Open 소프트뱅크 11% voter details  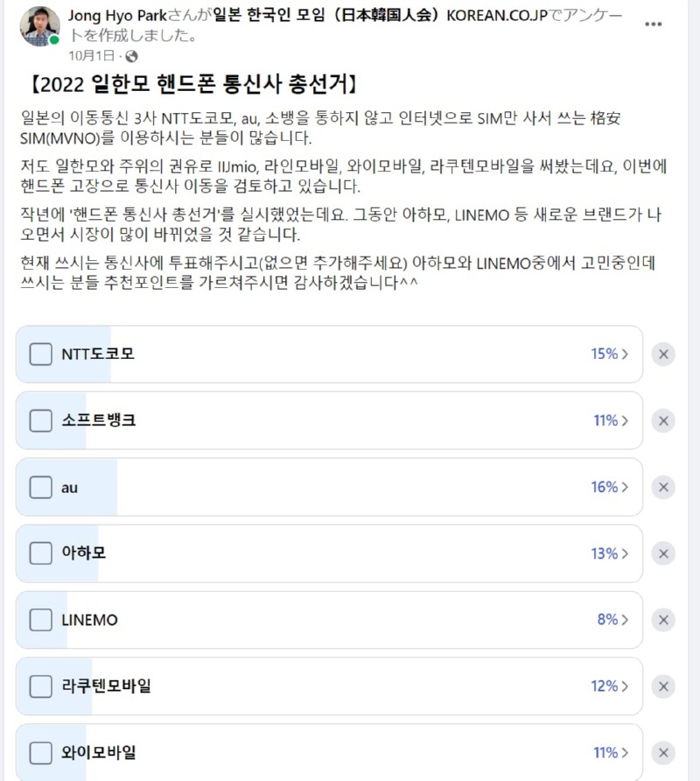coord(611,420)
